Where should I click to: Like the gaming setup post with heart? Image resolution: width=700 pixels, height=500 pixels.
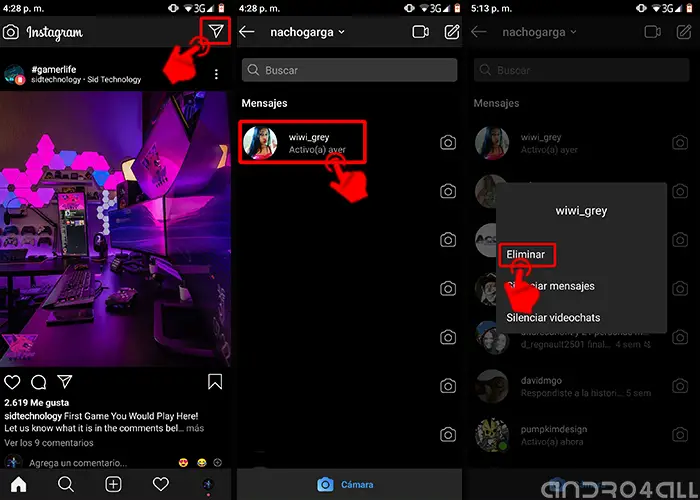tap(12, 382)
